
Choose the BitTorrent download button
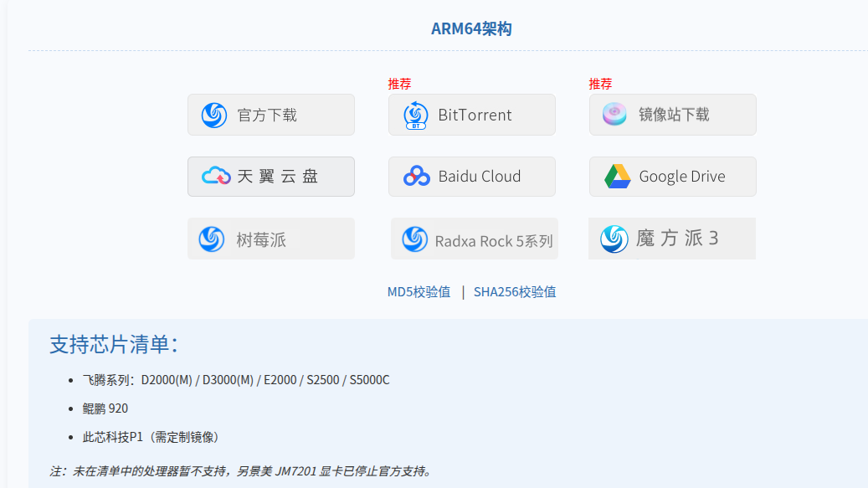tap(471, 115)
